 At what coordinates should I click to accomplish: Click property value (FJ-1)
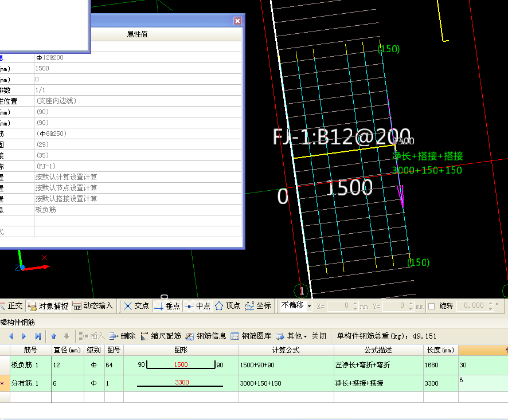pyautogui.click(x=138, y=166)
